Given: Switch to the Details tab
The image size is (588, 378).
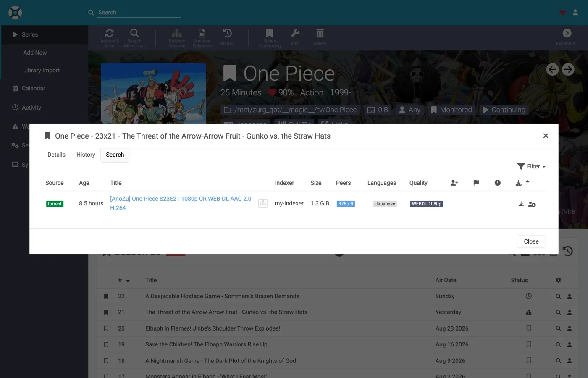Looking at the screenshot, I should (56, 155).
